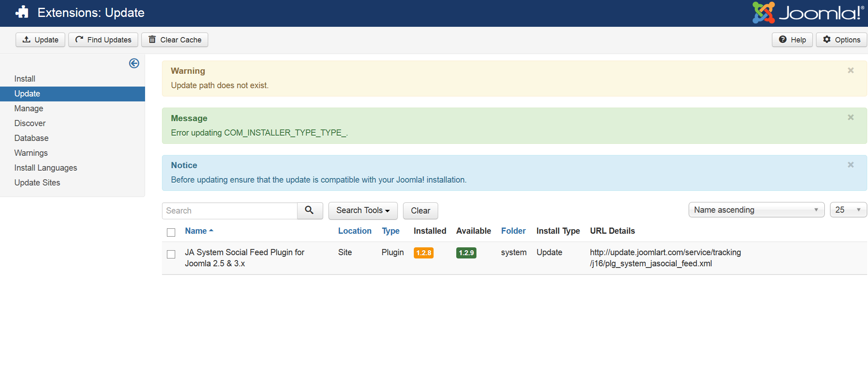Dismiss the blue Notice alert
Image resolution: width=868 pixels, height=371 pixels.
click(x=850, y=165)
